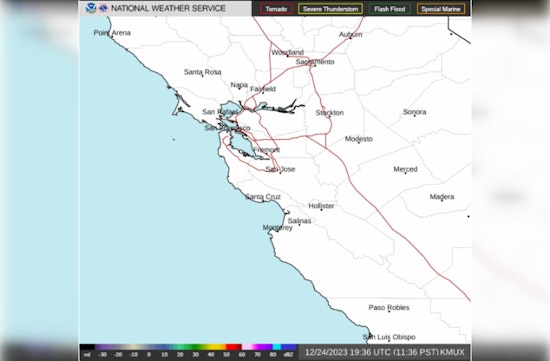Click the Modesto city label
The image size is (550, 361).
coord(359,139)
